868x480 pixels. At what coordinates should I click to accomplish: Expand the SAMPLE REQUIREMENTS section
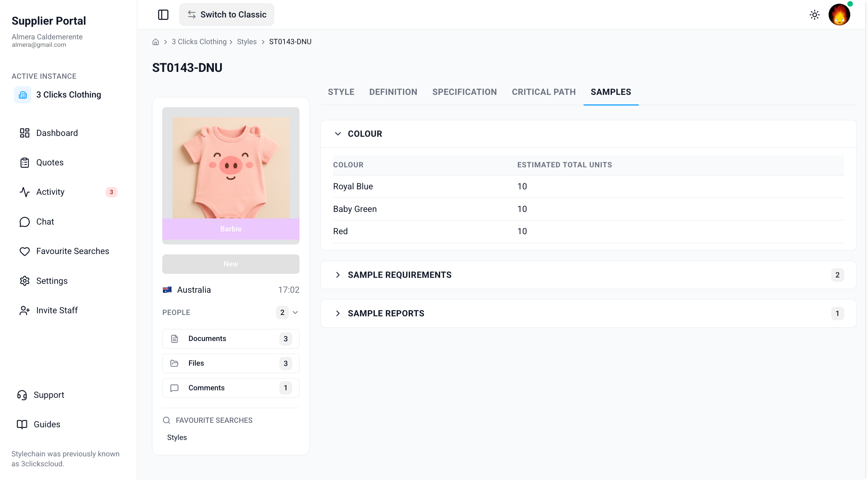point(588,275)
